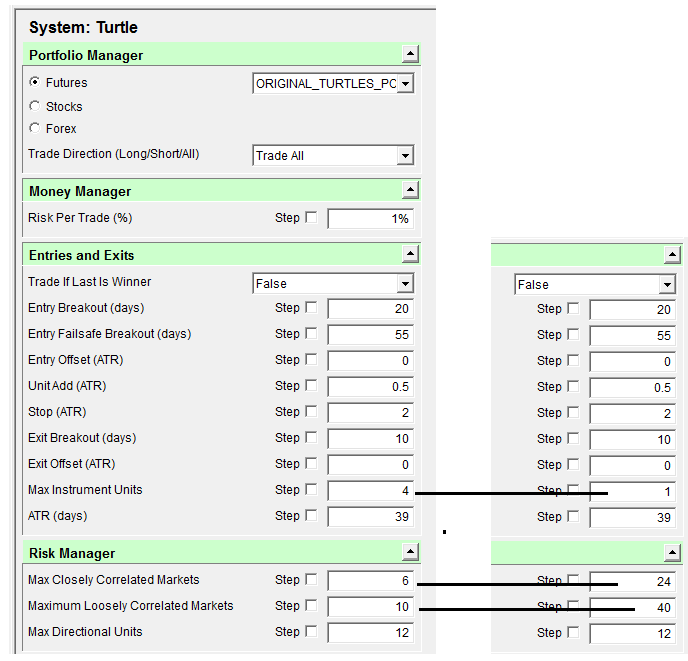The width and height of the screenshot is (688, 661).
Task: Select the Futures radio button
Action: 35,83
